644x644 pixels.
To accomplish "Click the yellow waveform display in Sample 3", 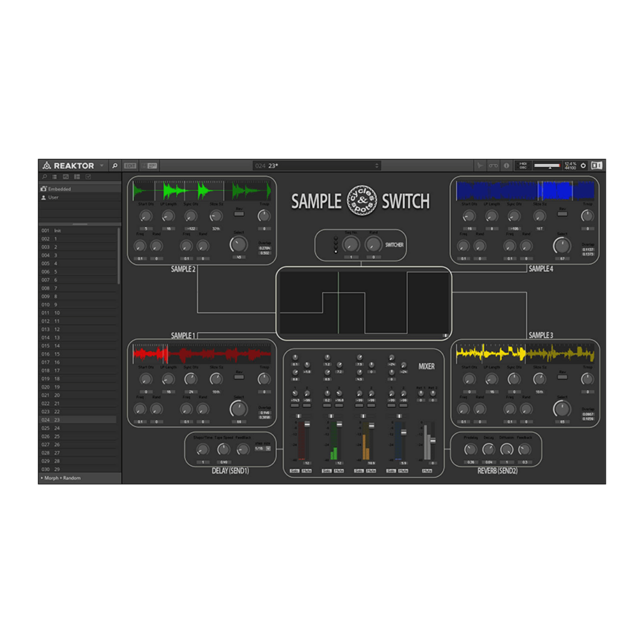I will [x=525, y=354].
